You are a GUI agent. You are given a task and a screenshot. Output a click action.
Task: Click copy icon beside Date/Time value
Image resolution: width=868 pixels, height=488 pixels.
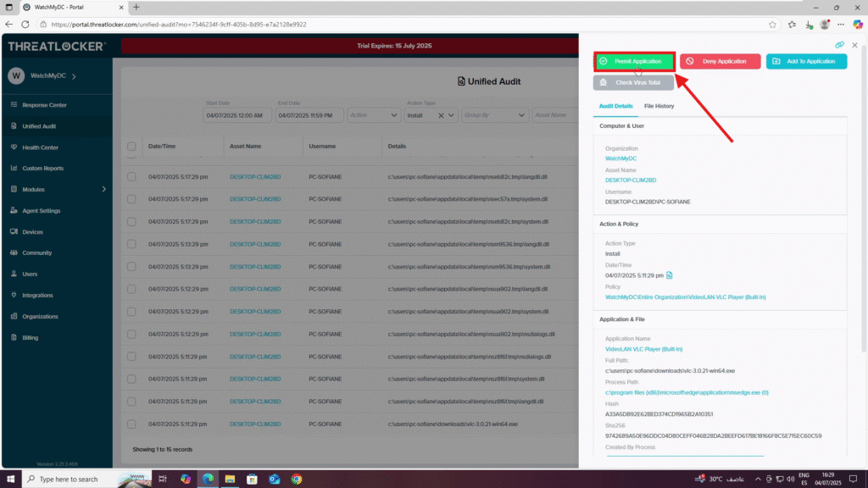[670, 275]
